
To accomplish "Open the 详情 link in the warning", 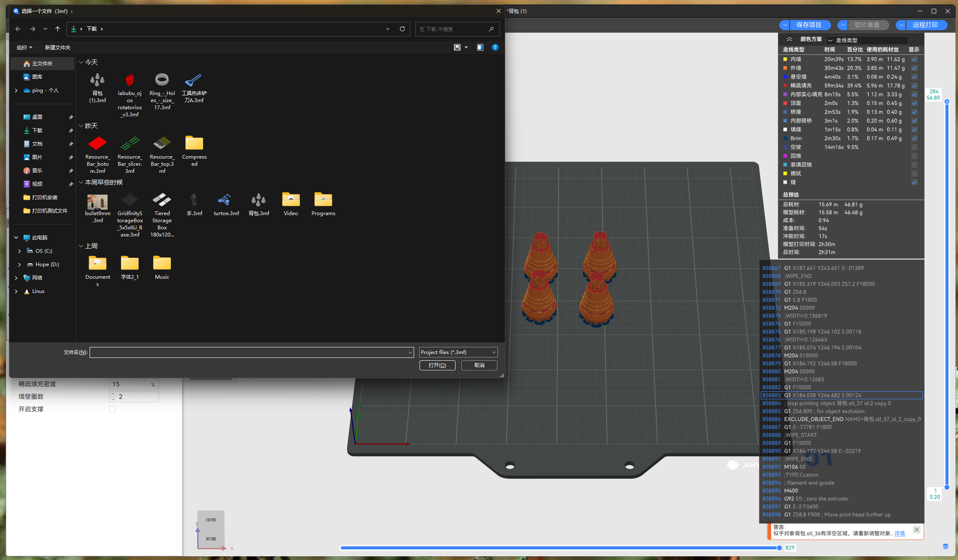I will coord(899,533).
